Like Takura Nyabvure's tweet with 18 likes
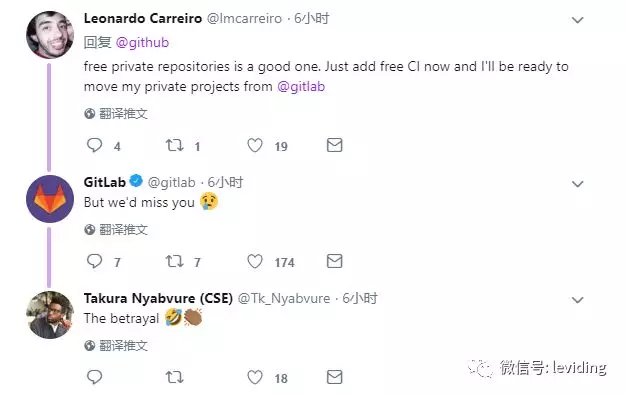 click(x=255, y=377)
